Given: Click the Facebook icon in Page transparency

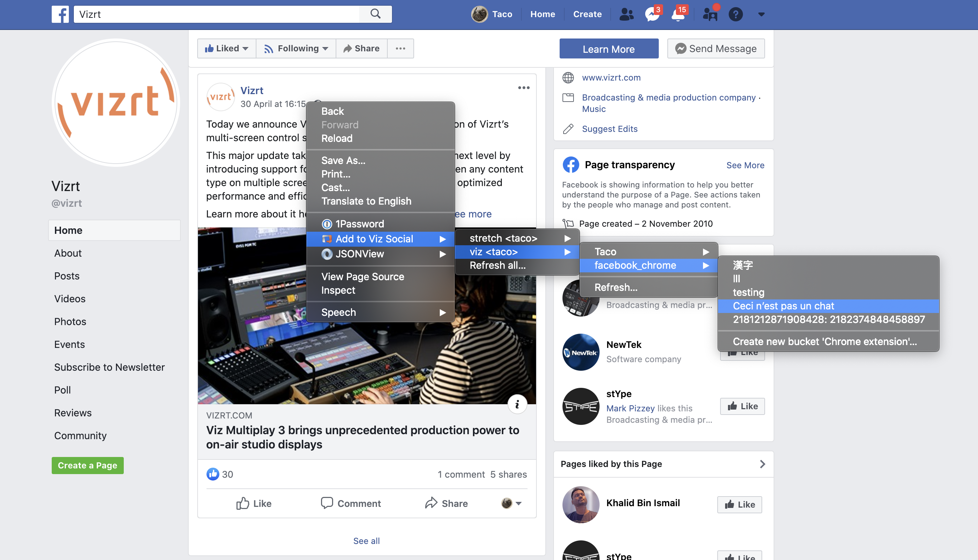Looking at the screenshot, I should pos(571,165).
